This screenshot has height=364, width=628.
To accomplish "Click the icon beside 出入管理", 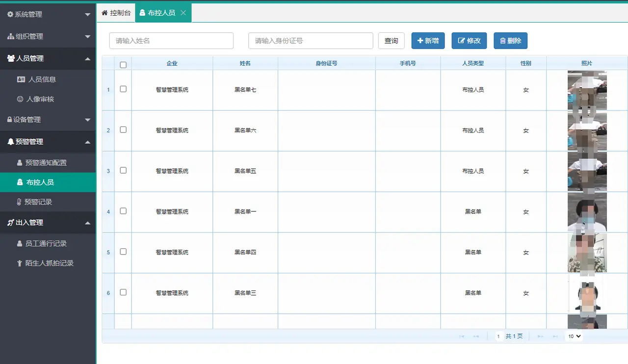I will click(11, 223).
